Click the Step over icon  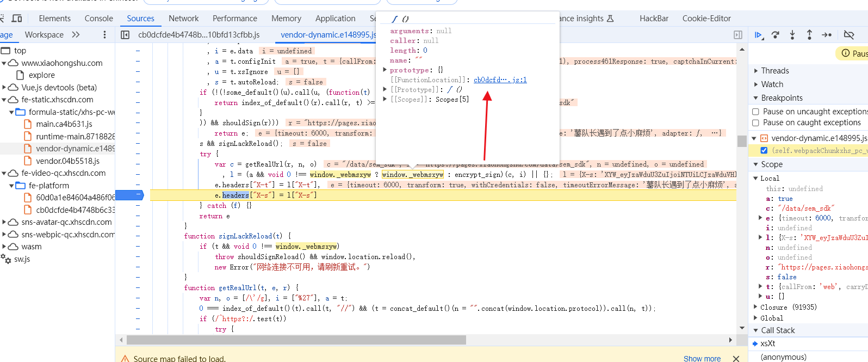[776, 35]
